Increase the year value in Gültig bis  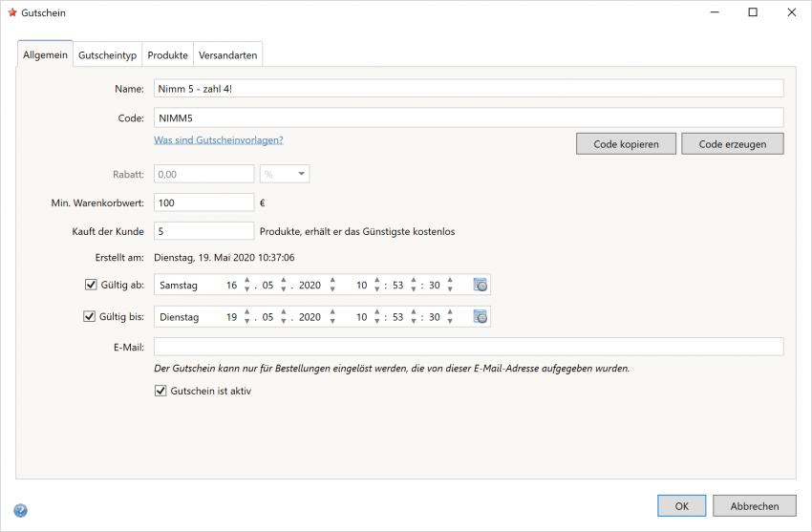[332, 312]
